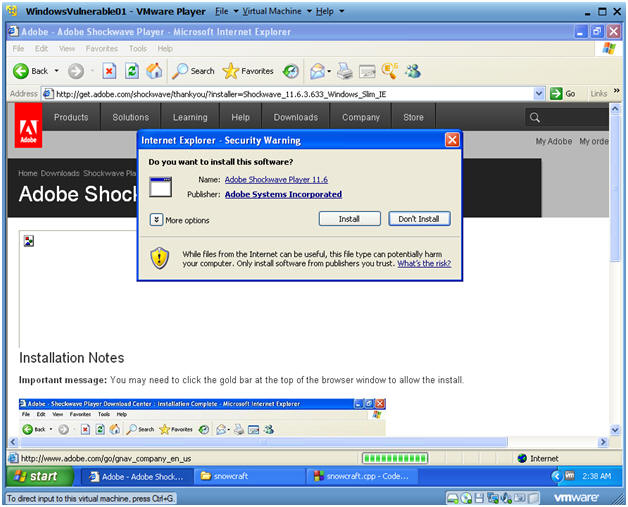Screen dimensions: 628x507
Task: Open the VMware Player File menu dropdown
Action: 226,11
